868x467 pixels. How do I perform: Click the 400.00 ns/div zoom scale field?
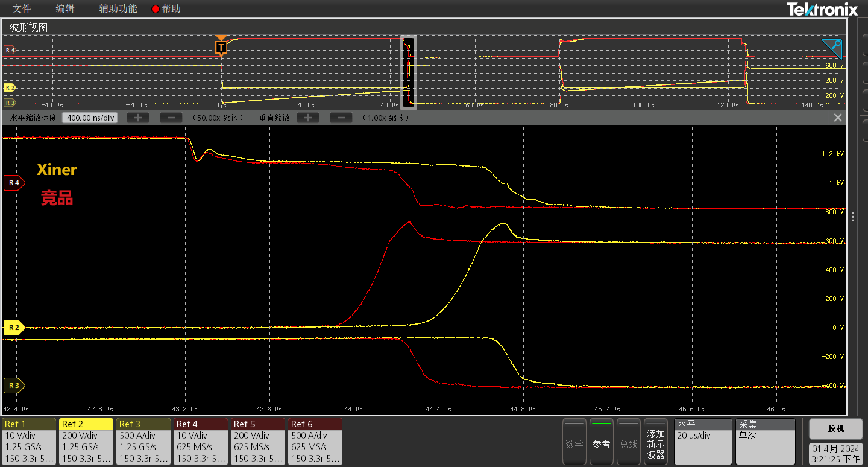pos(90,118)
